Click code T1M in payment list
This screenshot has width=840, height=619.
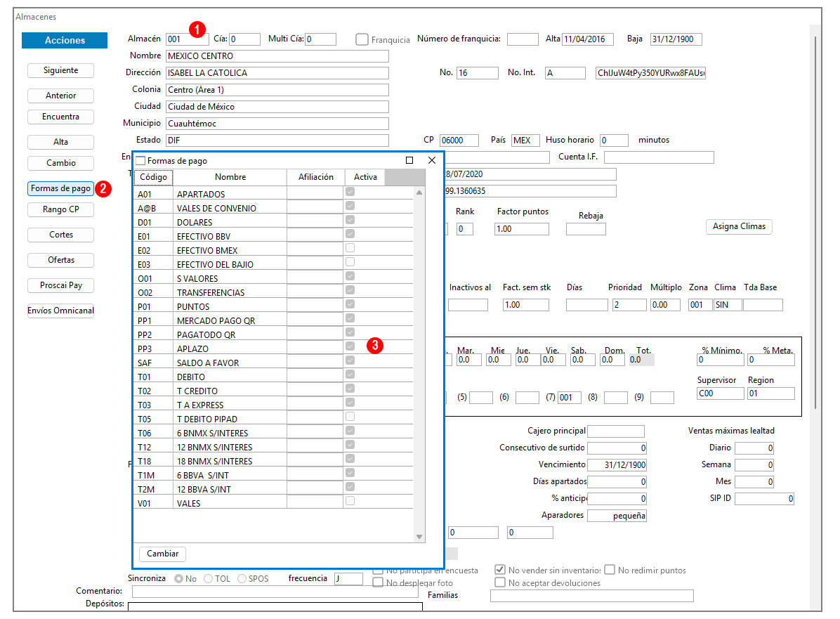coord(146,476)
